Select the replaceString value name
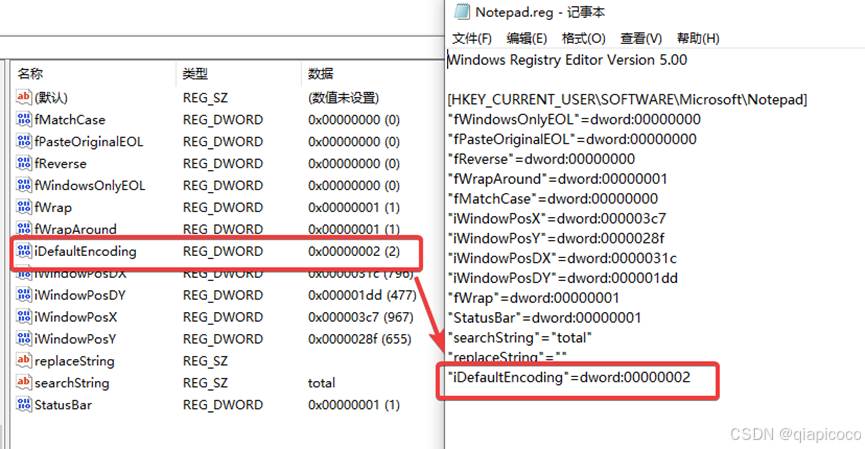This screenshot has height=449, width=865. 74,361
